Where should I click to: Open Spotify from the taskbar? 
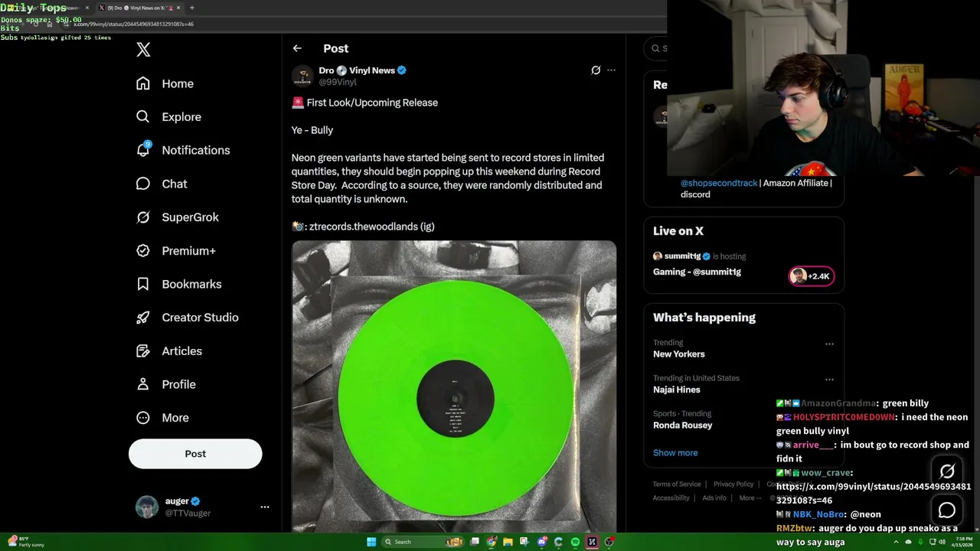coord(575,542)
